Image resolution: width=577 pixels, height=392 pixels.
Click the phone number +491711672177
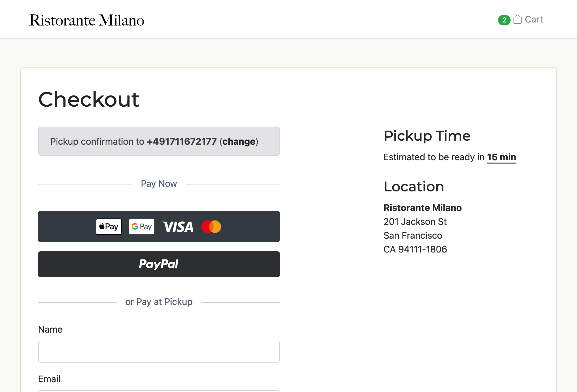point(182,142)
